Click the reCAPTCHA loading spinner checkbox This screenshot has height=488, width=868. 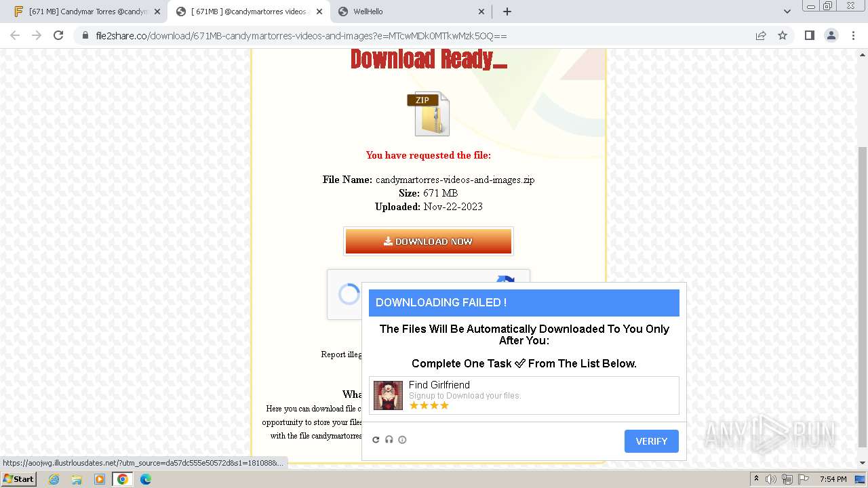click(349, 294)
